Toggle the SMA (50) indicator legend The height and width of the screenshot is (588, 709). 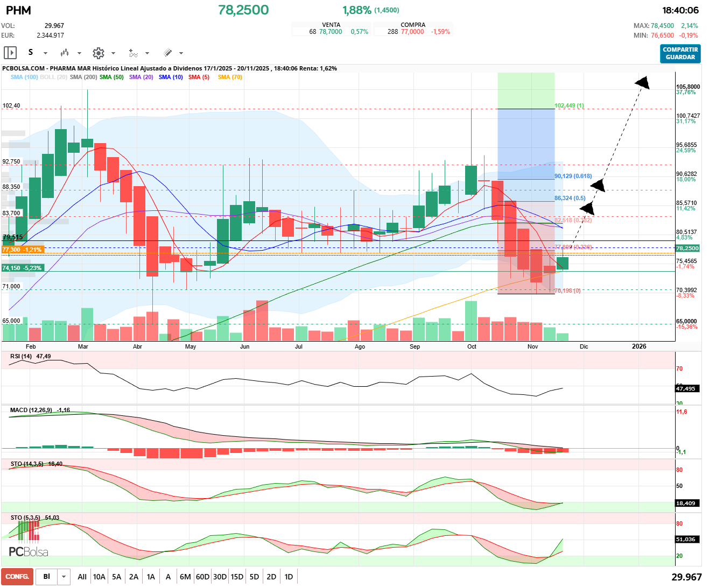111,77
